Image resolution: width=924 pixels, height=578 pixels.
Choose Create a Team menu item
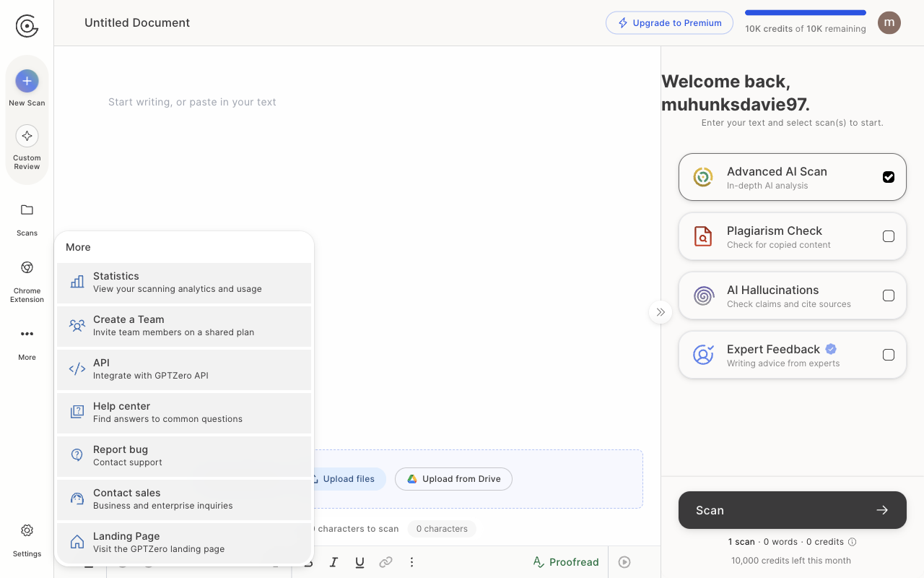(x=184, y=326)
